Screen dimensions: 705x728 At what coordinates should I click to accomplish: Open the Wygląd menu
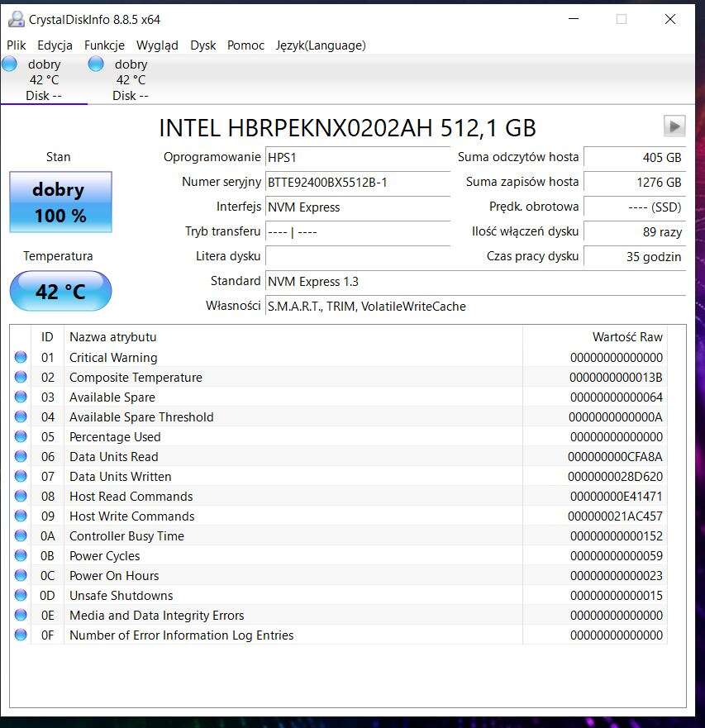157,45
